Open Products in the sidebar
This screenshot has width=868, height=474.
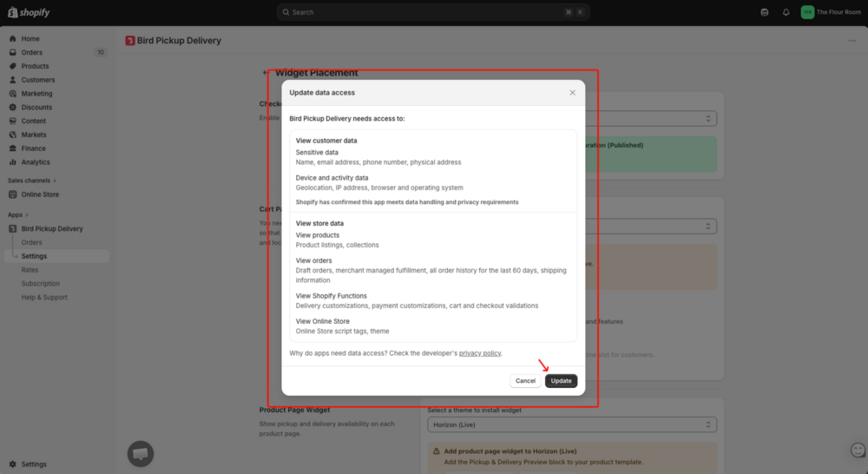pyautogui.click(x=35, y=66)
